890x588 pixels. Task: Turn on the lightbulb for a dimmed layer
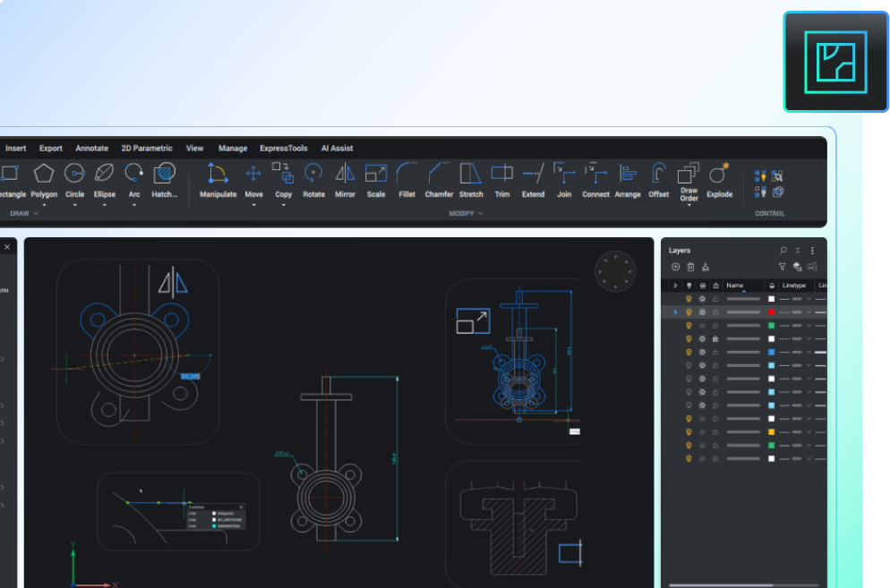688,364
